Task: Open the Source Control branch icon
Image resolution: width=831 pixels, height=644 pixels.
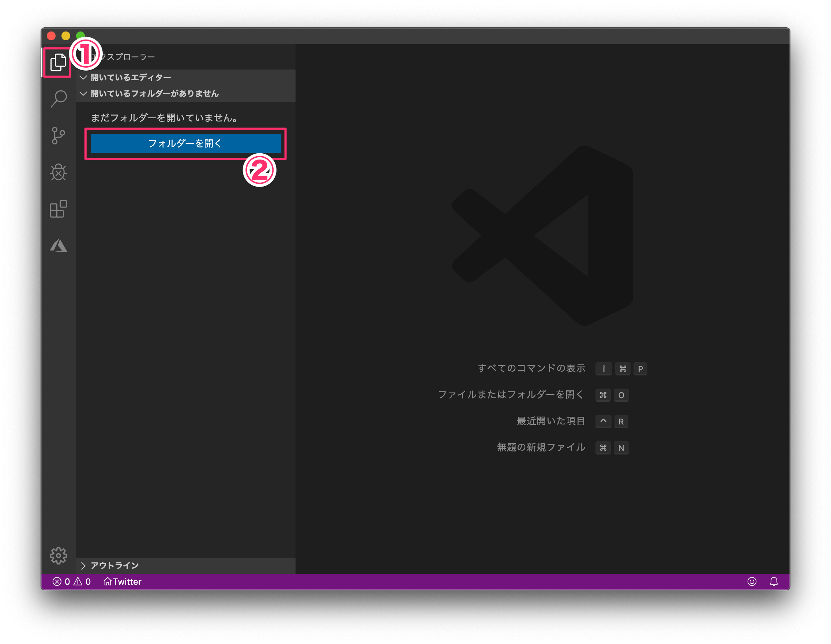Action: 58,135
